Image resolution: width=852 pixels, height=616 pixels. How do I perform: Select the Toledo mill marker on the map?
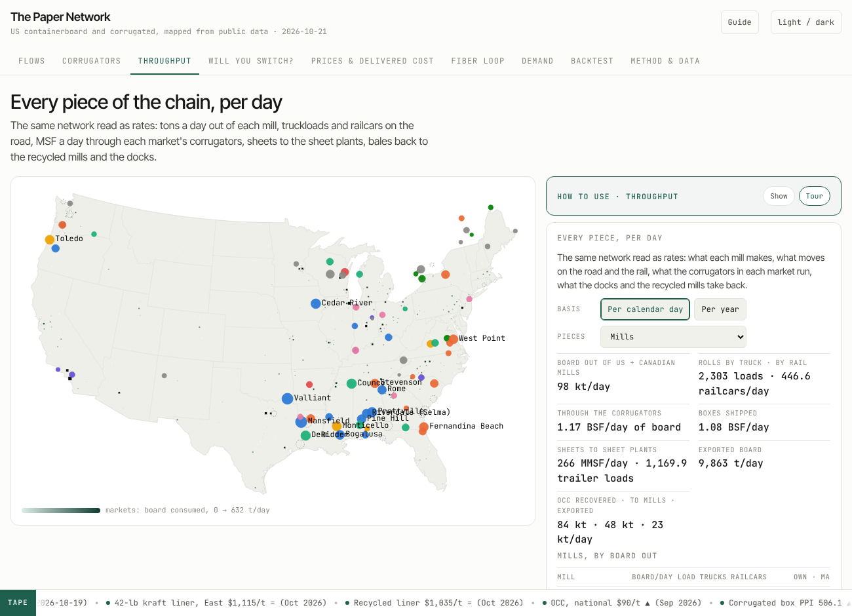(49, 240)
